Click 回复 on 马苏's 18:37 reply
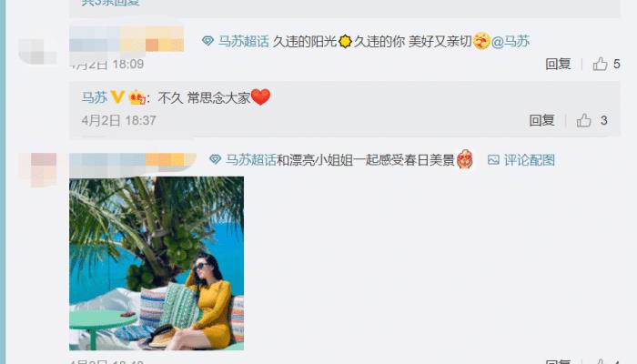 [x=541, y=120]
